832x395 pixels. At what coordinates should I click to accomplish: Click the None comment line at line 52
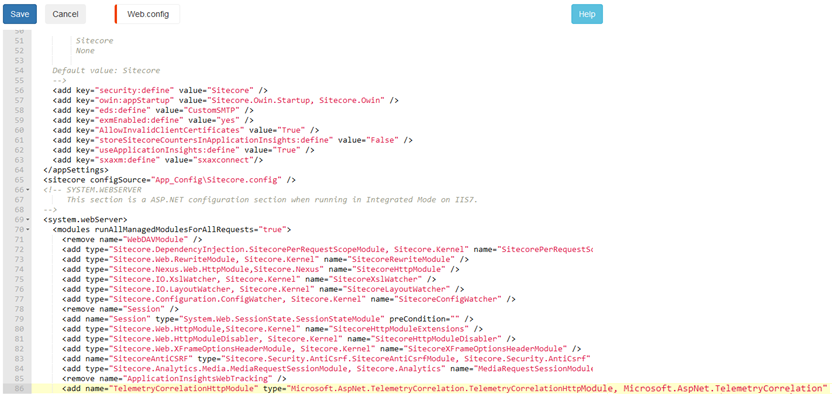coord(85,50)
